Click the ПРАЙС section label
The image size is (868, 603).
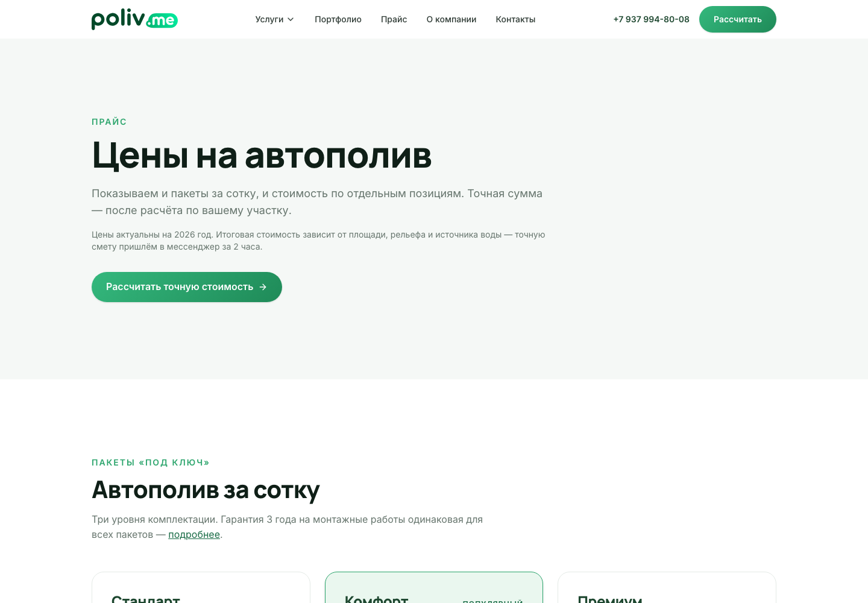click(109, 122)
